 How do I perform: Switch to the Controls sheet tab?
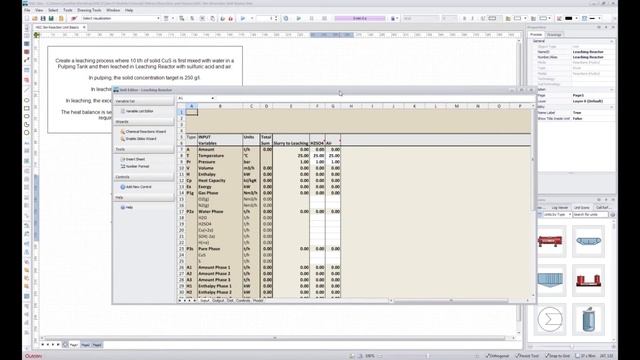[243, 300]
